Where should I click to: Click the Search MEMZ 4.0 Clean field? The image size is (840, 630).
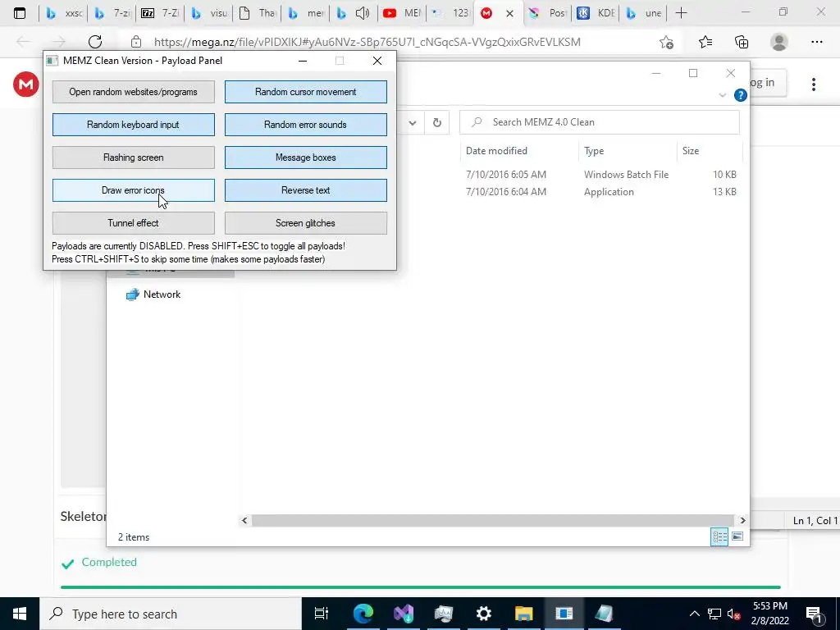click(600, 122)
